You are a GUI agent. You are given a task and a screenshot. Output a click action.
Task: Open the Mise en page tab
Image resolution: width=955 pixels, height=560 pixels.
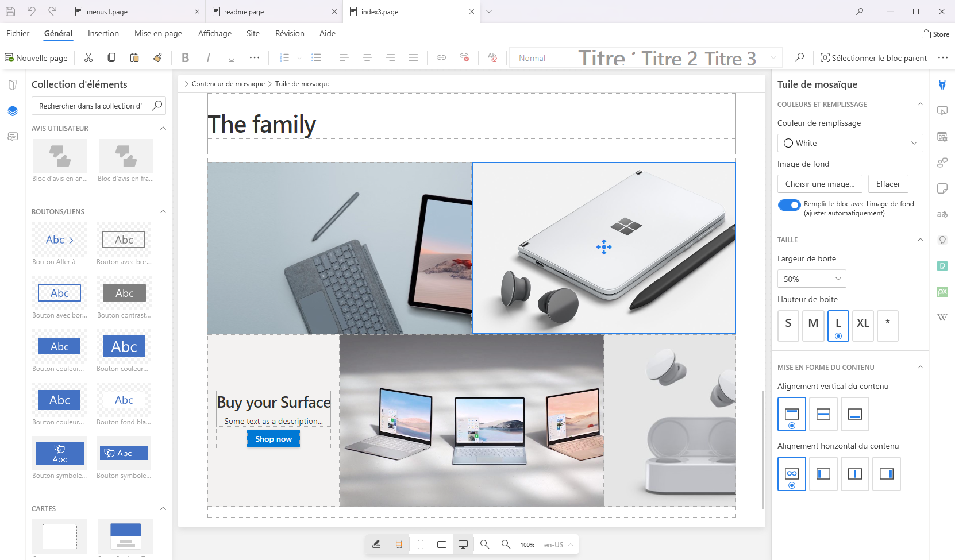(158, 33)
